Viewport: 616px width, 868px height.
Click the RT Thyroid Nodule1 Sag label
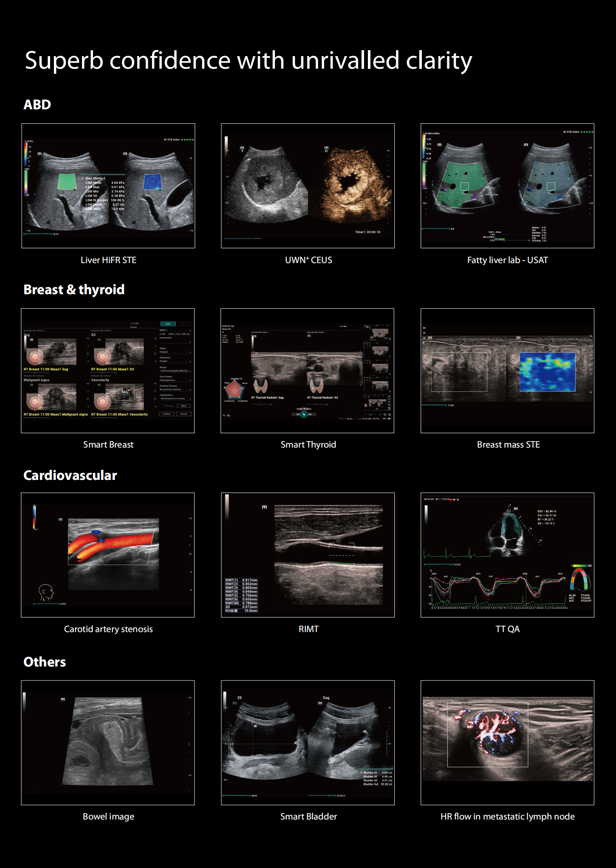pyautogui.click(x=267, y=397)
